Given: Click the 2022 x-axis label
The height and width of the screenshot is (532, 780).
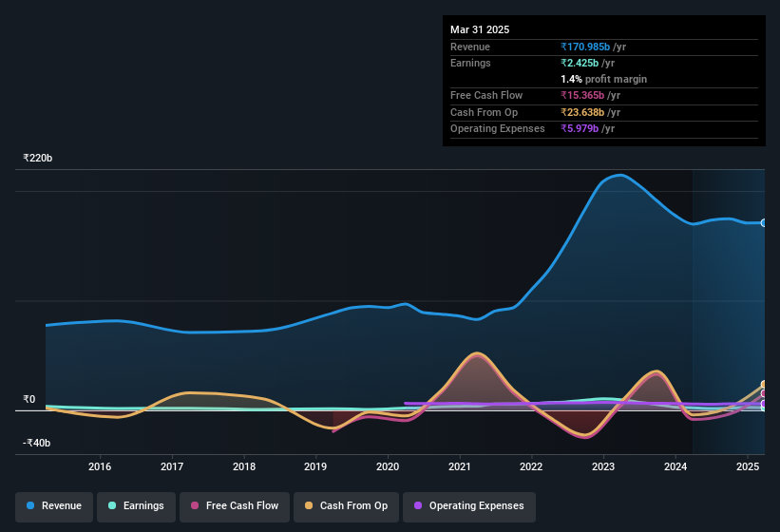Looking at the screenshot, I should tap(531, 466).
